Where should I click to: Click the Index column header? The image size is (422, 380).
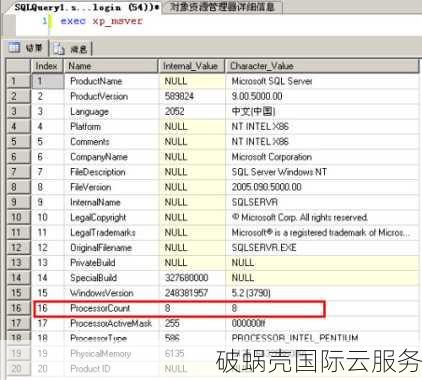click(x=47, y=66)
